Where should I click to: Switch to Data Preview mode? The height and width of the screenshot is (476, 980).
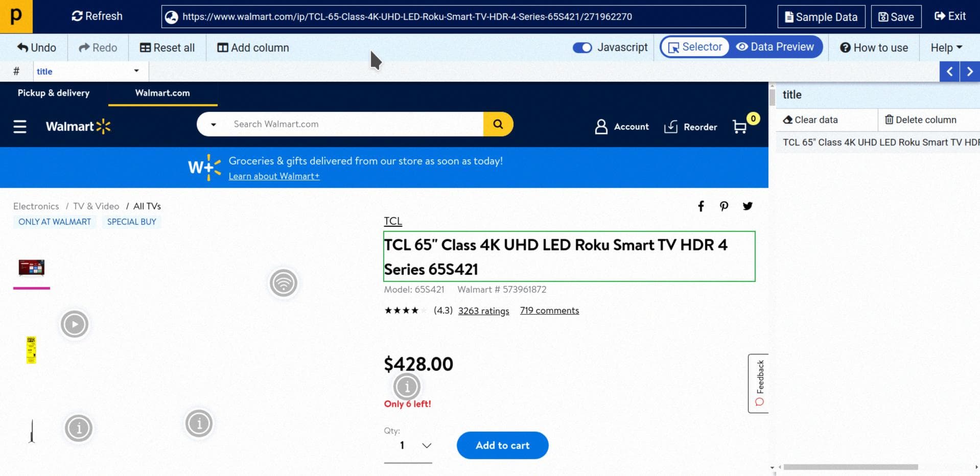point(776,47)
